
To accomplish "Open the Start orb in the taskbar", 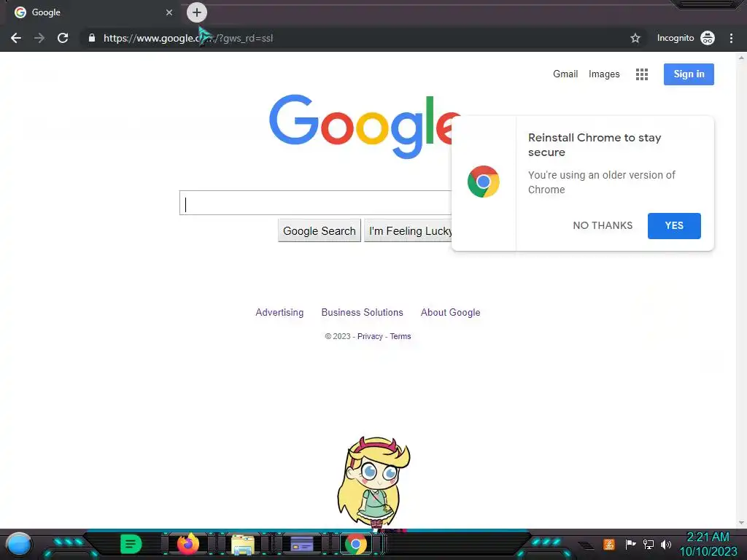I will click(19, 544).
